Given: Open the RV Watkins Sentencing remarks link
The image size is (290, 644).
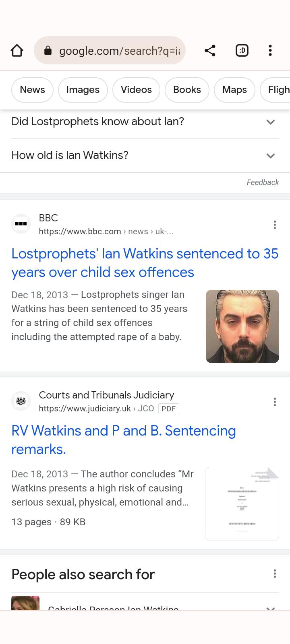Looking at the screenshot, I should pyautogui.click(x=123, y=440).
